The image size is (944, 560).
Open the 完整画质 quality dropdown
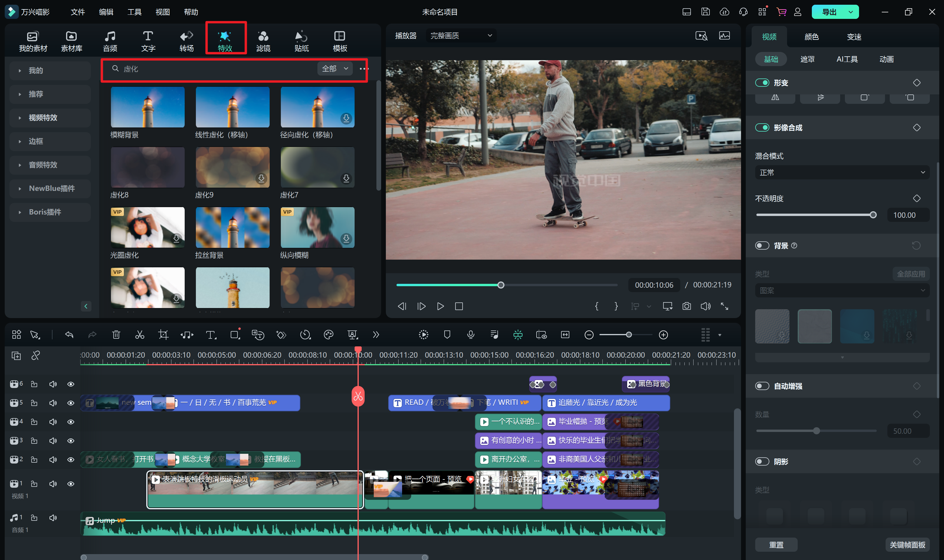click(461, 36)
